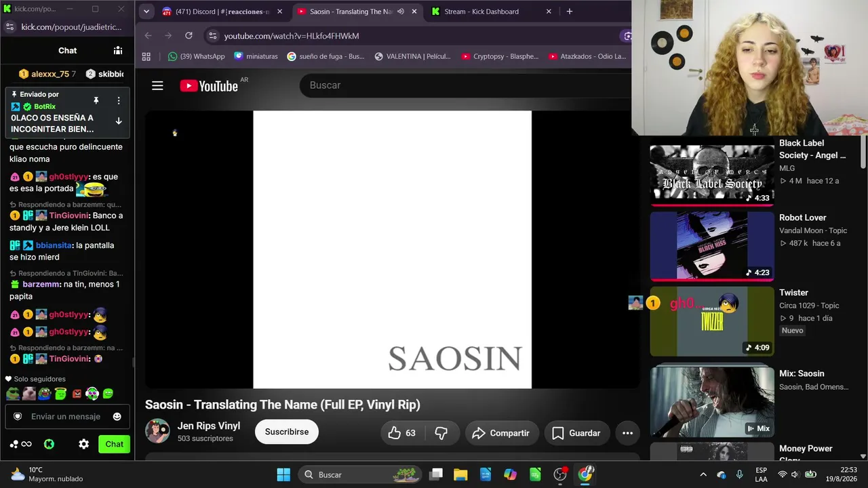Image resolution: width=868 pixels, height=488 pixels.
Task: Open volume control in system tray
Action: [795, 474]
